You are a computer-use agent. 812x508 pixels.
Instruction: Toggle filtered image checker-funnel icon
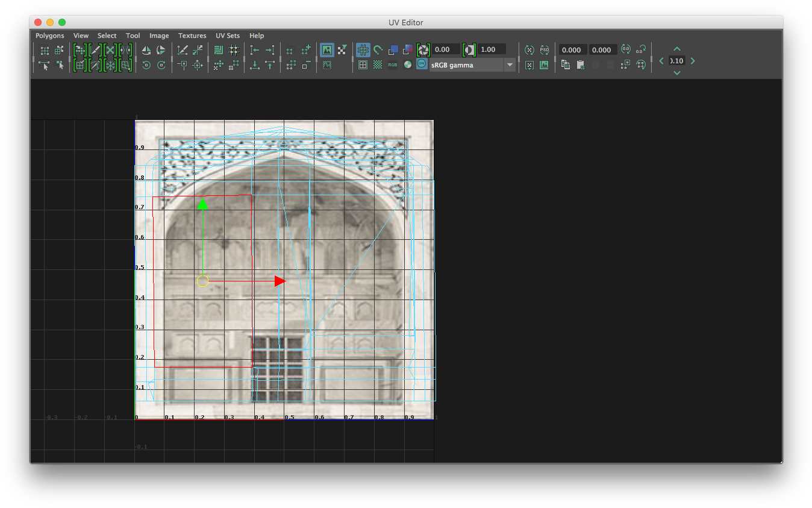342,51
